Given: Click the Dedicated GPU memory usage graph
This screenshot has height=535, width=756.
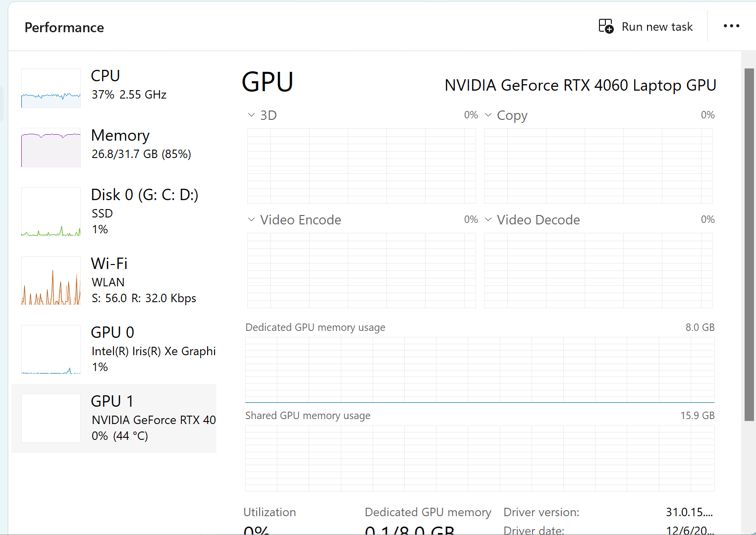Looking at the screenshot, I should pos(480,370).
